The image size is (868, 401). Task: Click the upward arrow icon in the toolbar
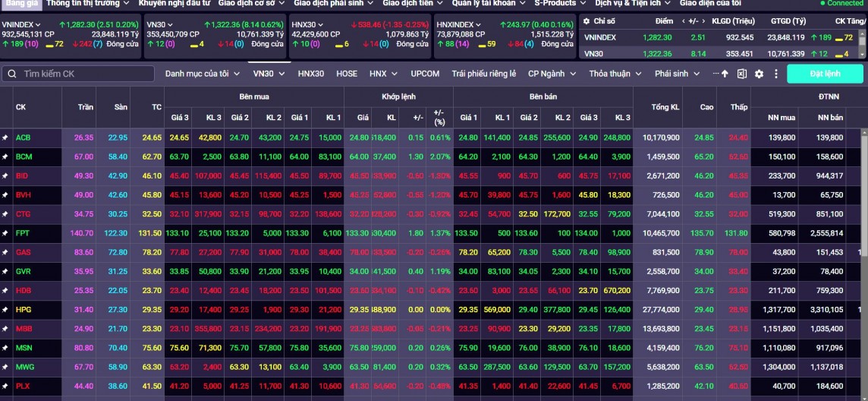point(725,74)
